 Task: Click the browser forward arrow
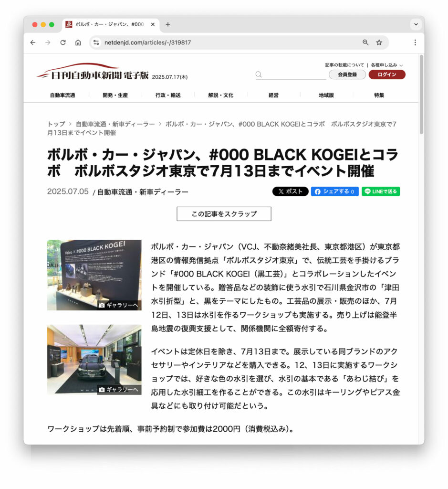tap(48, 43)
